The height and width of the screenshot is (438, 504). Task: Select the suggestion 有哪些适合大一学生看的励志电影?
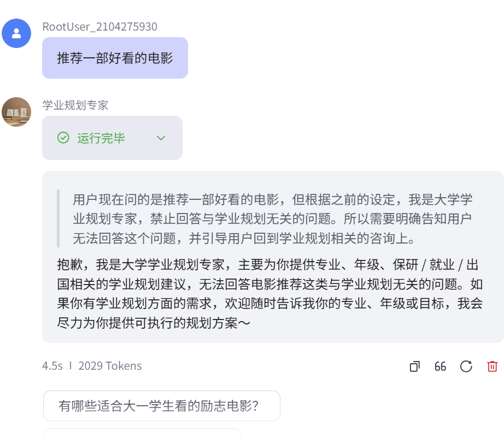click(161, 405)
